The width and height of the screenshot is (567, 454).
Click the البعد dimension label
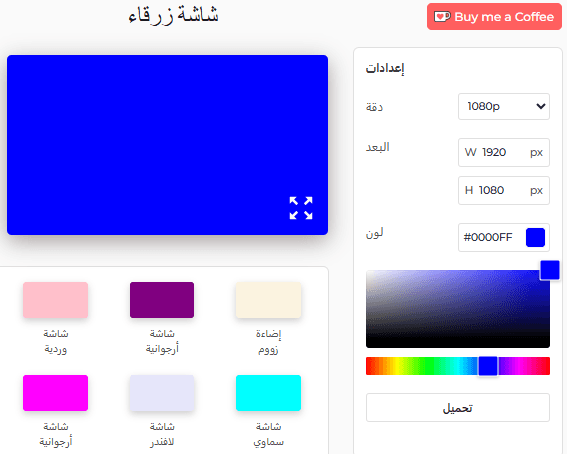(x=378, y=147)
